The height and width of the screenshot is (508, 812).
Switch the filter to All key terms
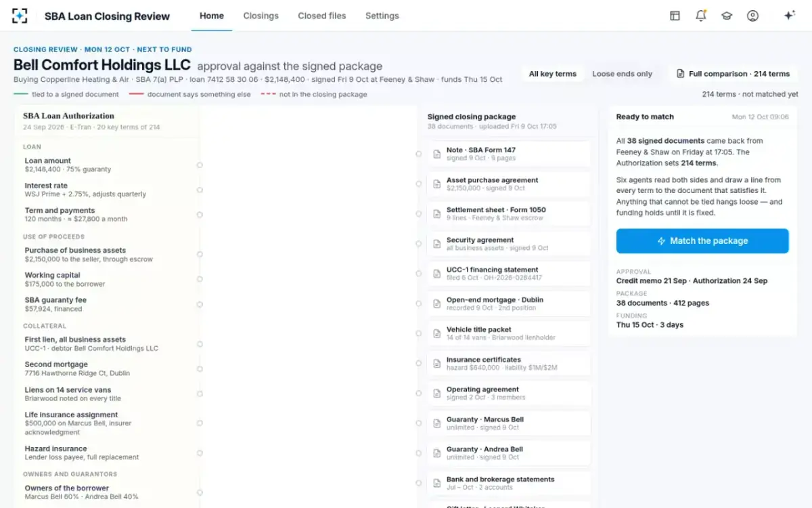pos(553,74)
